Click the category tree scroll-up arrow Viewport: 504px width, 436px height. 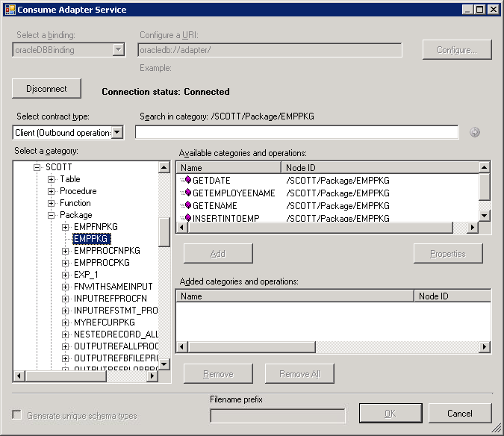coord(164,167)
